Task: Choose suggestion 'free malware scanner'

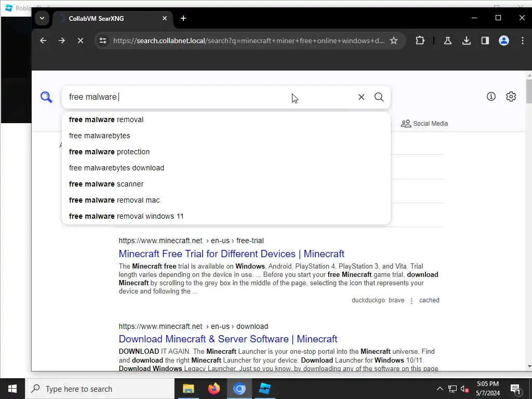Action: click(226, 184)
